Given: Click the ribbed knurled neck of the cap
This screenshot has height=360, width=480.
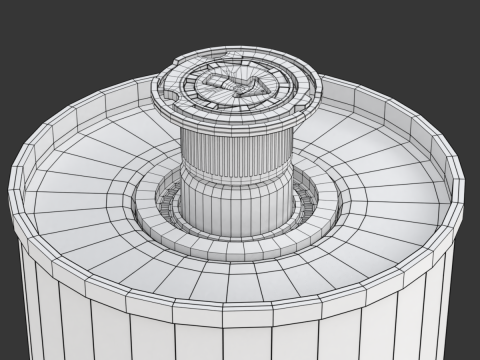Looking at the screenshot, I should coord(236,152).
